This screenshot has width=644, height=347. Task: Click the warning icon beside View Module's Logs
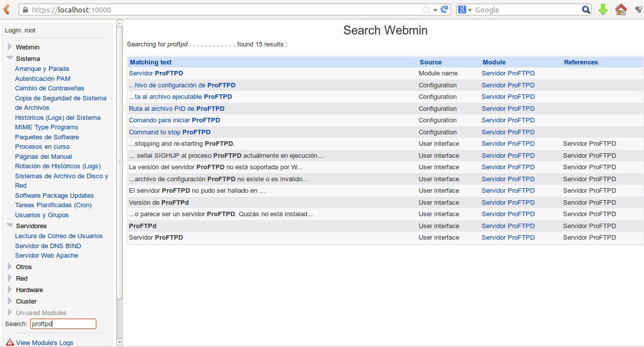[x=10, y=343]
